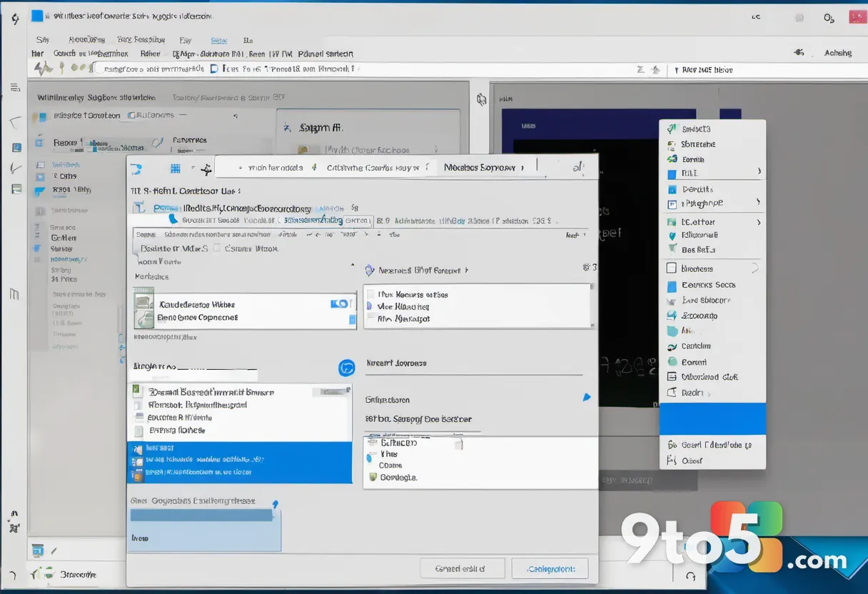Screen dimensions: 868x594
Task: Click the blue square icon in left sidebar
Action: [x=16, y=148]
